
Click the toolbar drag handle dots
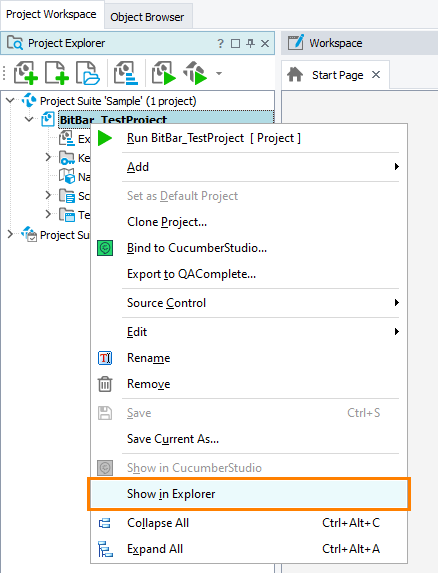[4, 73]
